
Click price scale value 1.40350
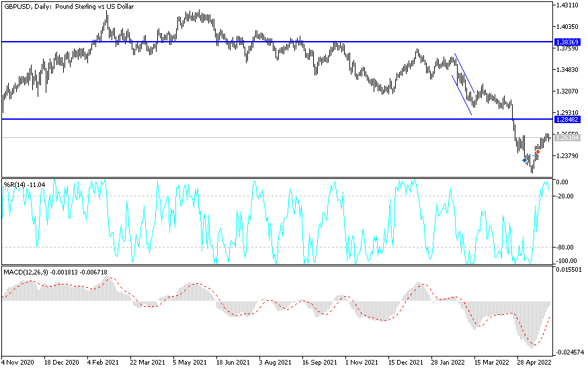(568, 27)
